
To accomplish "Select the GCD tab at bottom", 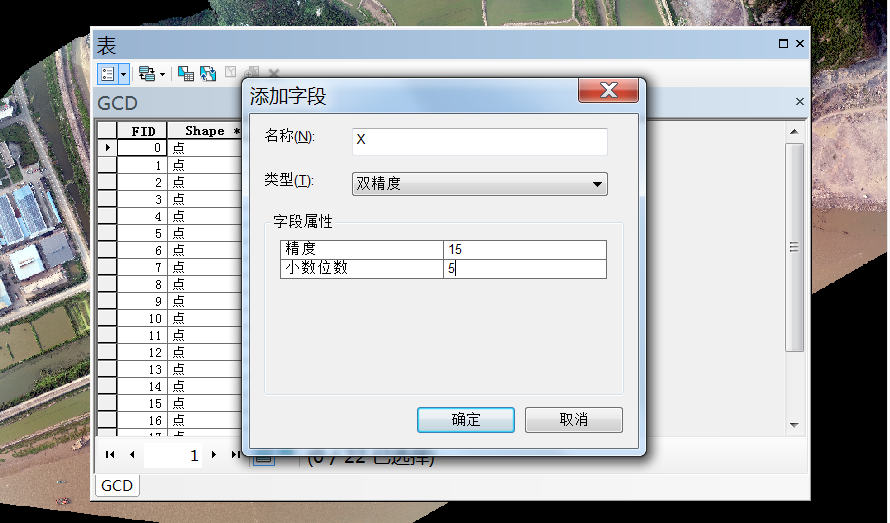I will point(117,486).
